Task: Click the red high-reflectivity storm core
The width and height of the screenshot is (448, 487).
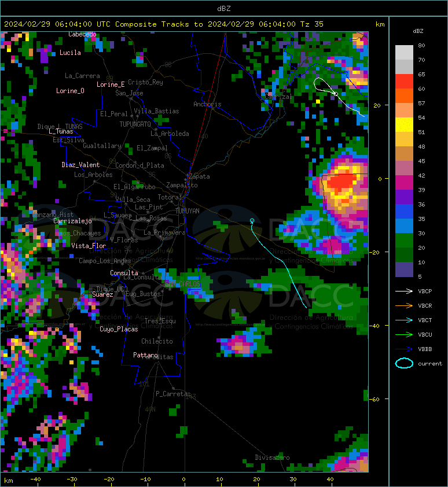Action: (341, 182)
